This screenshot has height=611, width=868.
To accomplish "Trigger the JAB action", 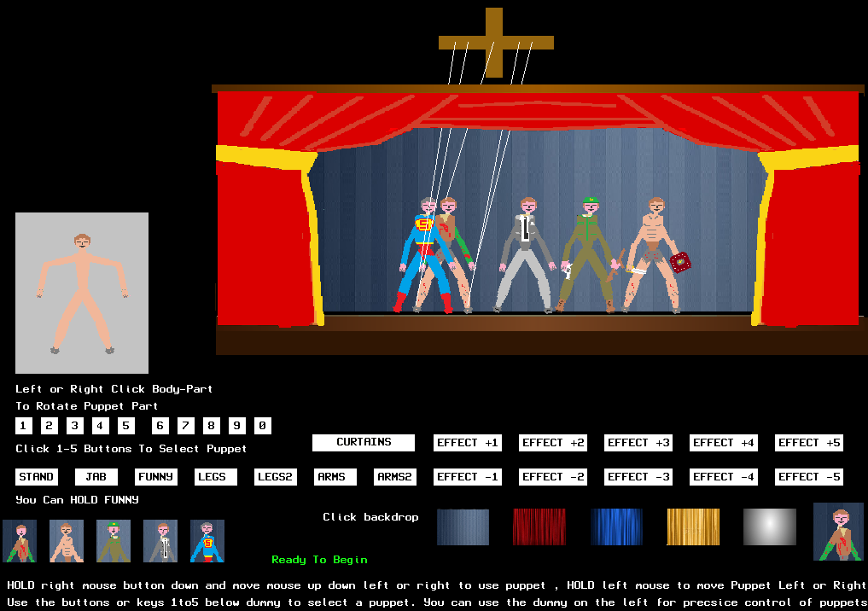I will click(x=96, y=477).
